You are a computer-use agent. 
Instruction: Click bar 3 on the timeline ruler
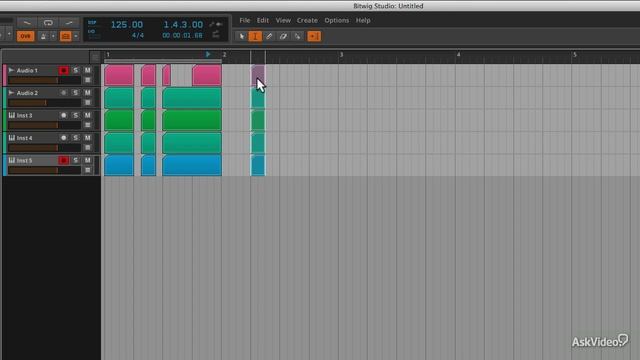pos(341,54)
